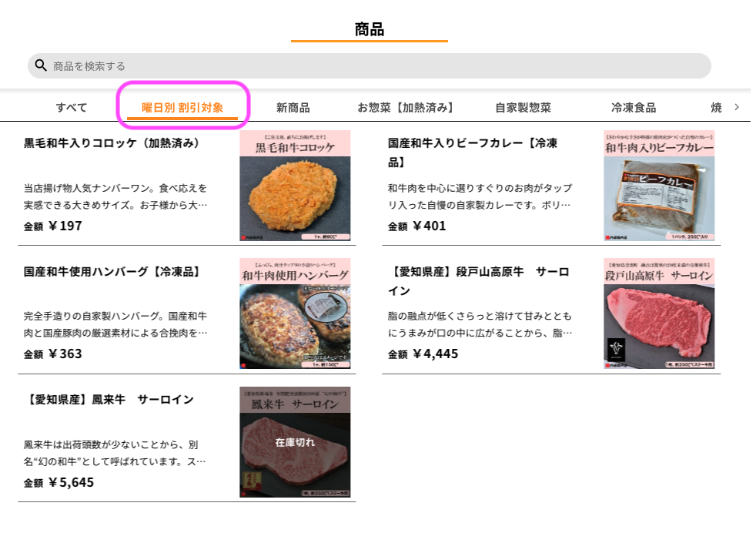Open 国産和牛入りビーフカレー【冷凍品】 title link
Viewport: 756px width, 533px height.
coord(473,153)
